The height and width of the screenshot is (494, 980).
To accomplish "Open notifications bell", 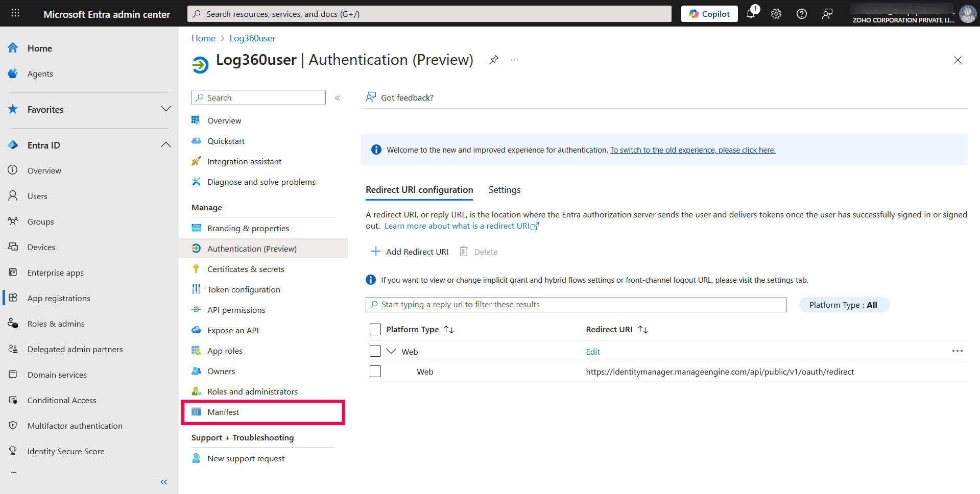I will (x=751, y=14).
